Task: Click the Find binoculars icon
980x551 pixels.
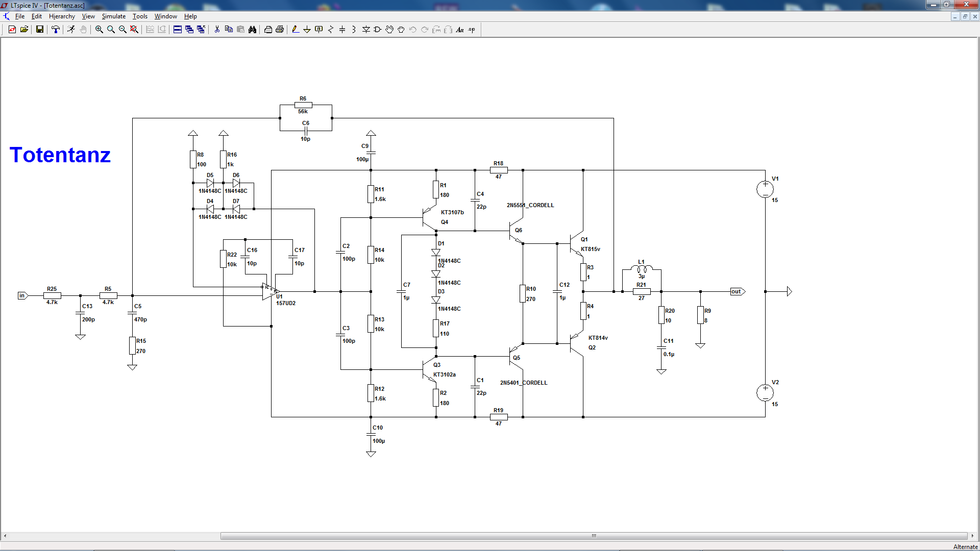Action: click(x=252, y=30)
